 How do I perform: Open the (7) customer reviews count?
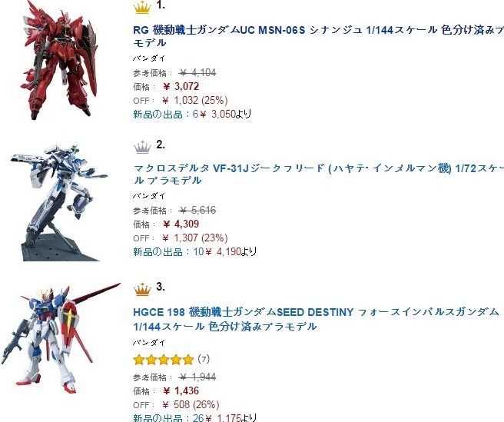click(x=204, y=359)
